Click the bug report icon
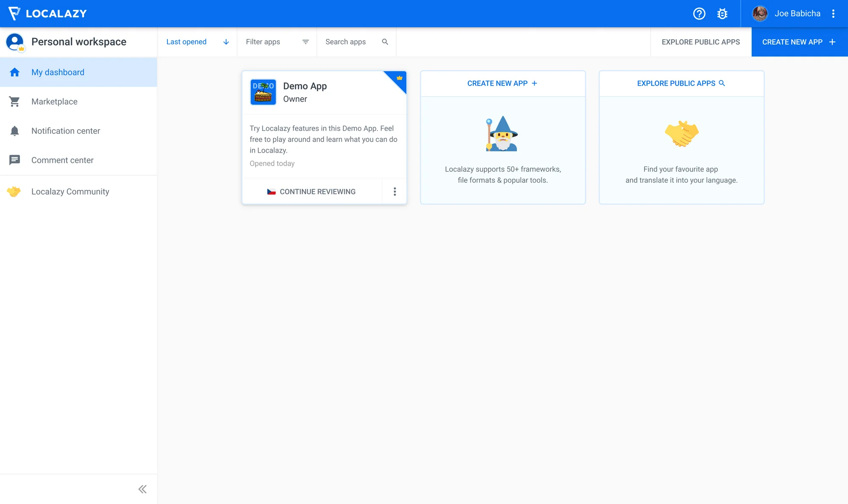This screenshot has width=848, height=504. [x=722, y=14]
